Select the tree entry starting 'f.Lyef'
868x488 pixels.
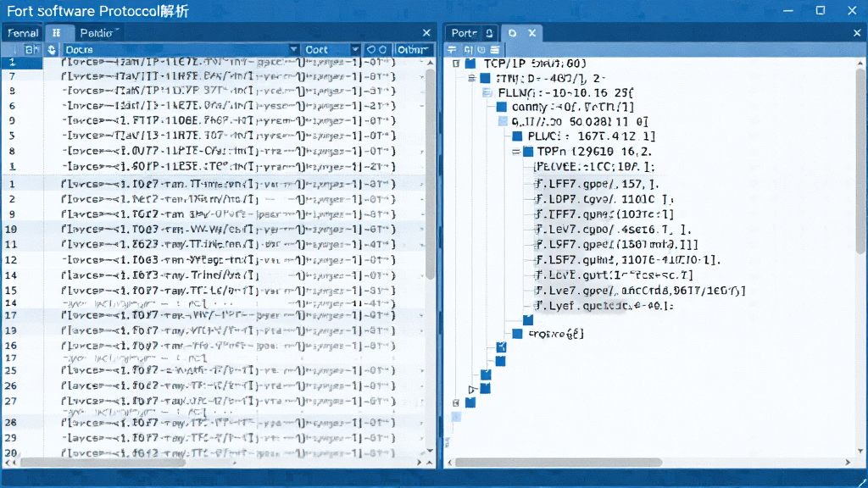604,305
